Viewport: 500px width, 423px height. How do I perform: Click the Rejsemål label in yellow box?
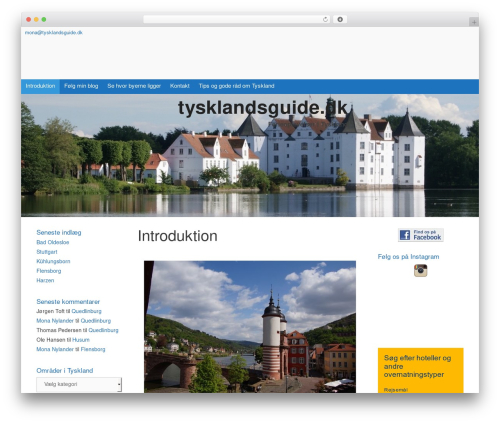pos(396,390)
